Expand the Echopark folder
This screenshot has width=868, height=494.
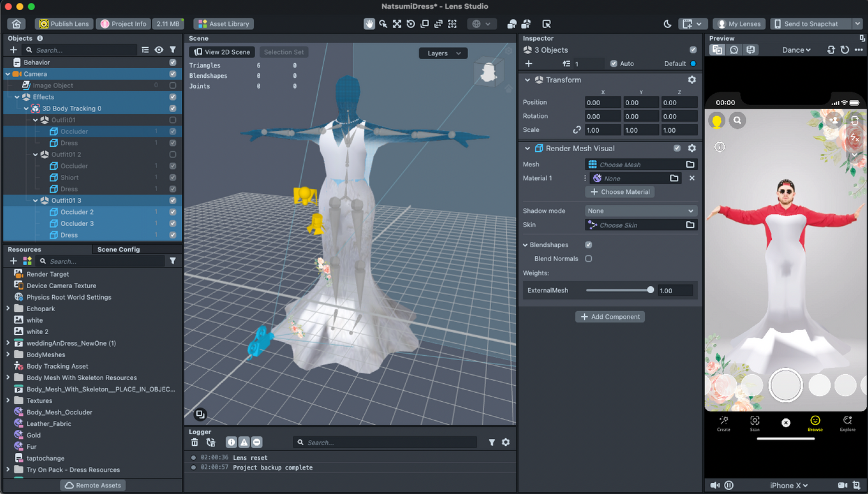(8, 309)
